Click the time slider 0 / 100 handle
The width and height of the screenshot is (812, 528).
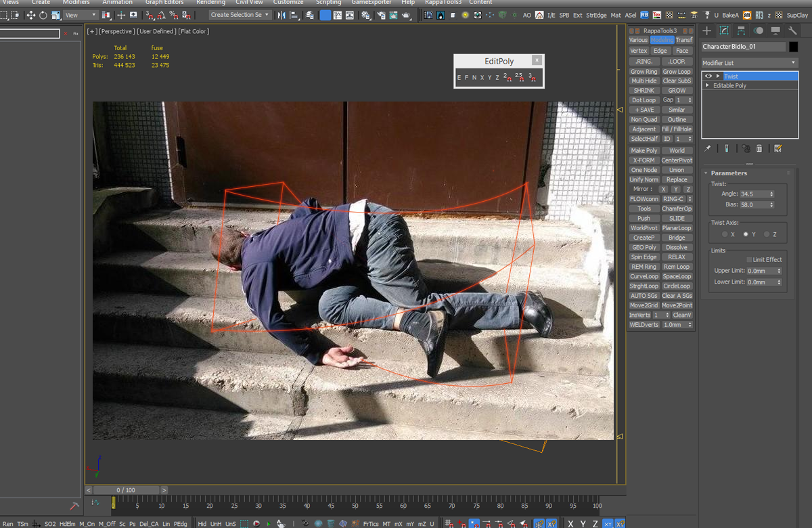125,490
